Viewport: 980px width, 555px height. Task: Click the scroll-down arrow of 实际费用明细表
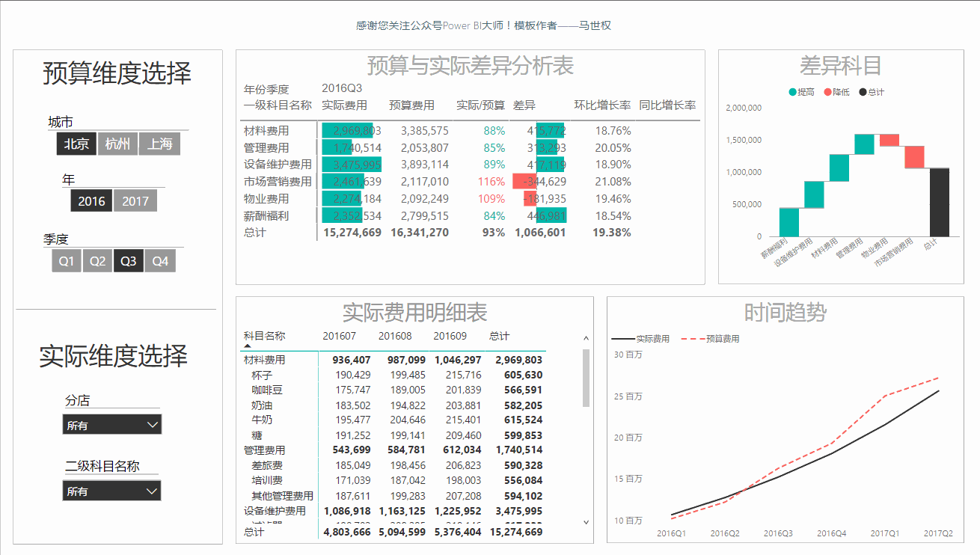click(586, 522)
